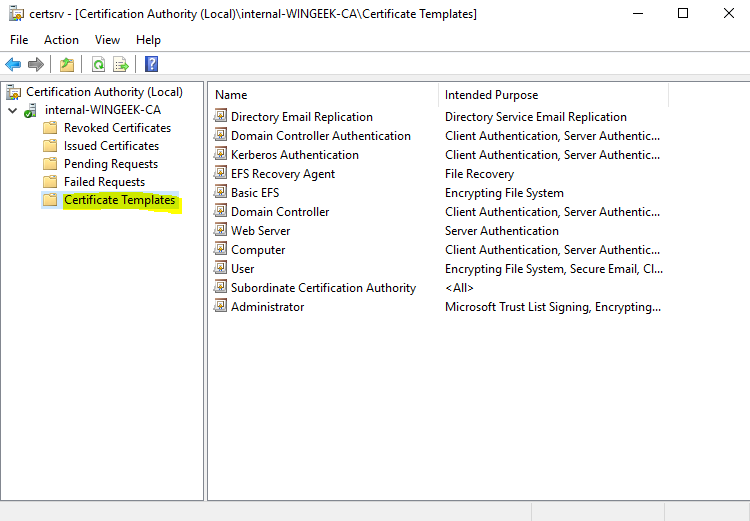Click the Refresh toolbar icon
The width and height of the screenshot is (750, 521).
pyautogui.click(x=98, y=64)
